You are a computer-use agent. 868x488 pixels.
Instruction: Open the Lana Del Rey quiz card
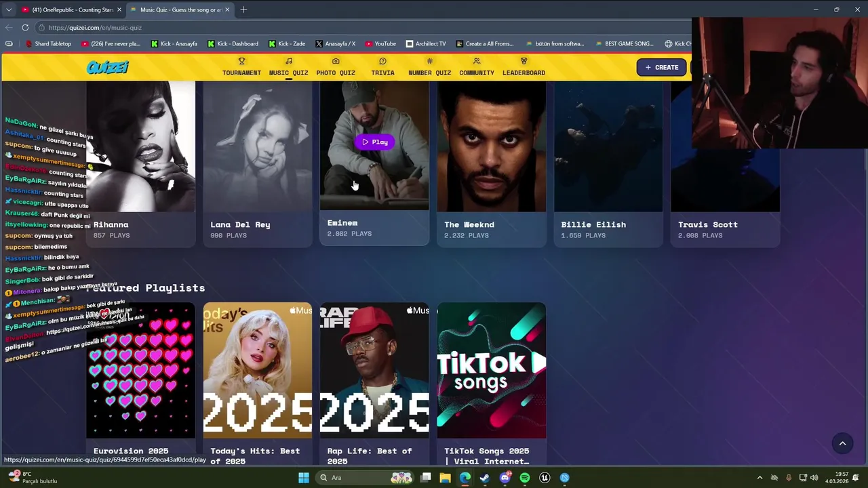pyautogui.click(x=258, y=163)
